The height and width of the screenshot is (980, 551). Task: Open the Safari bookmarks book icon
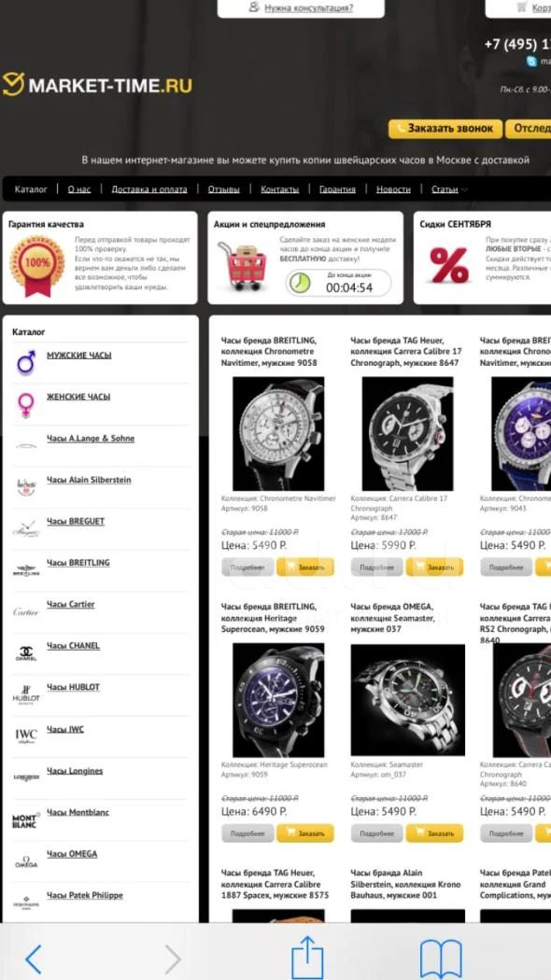[441, 959]
